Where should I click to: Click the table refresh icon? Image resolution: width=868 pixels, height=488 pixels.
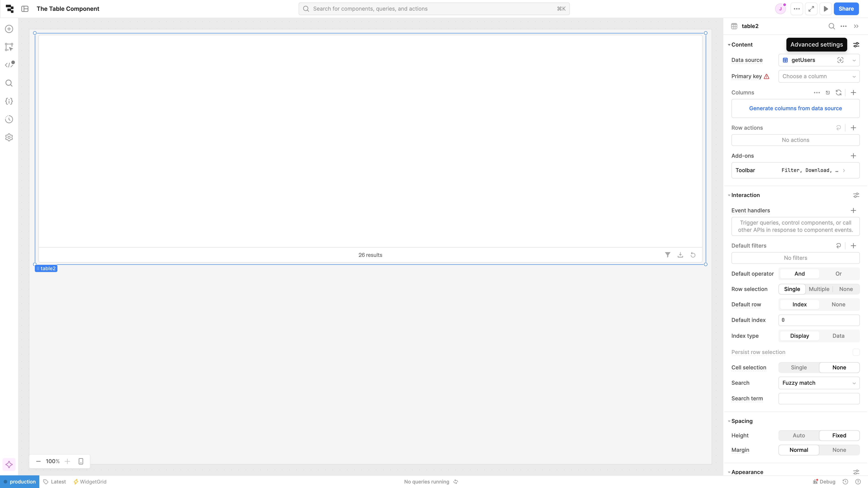693,255
